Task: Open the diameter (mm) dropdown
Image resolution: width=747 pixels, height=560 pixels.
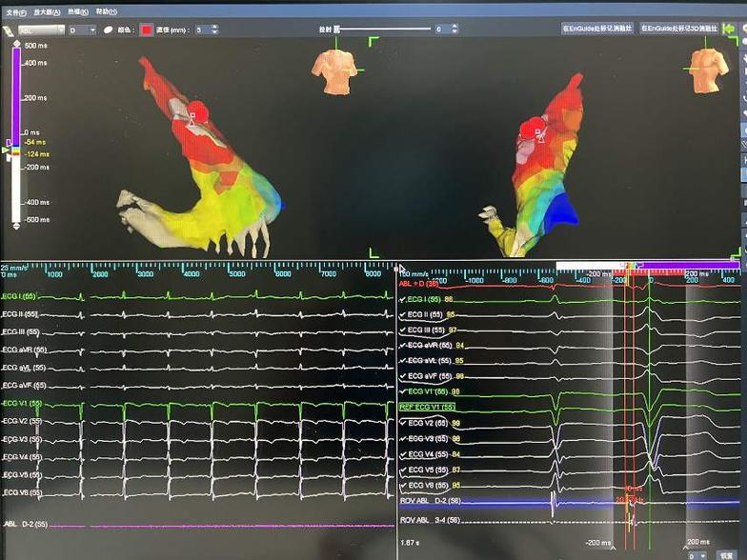Action: click(212, 30)
